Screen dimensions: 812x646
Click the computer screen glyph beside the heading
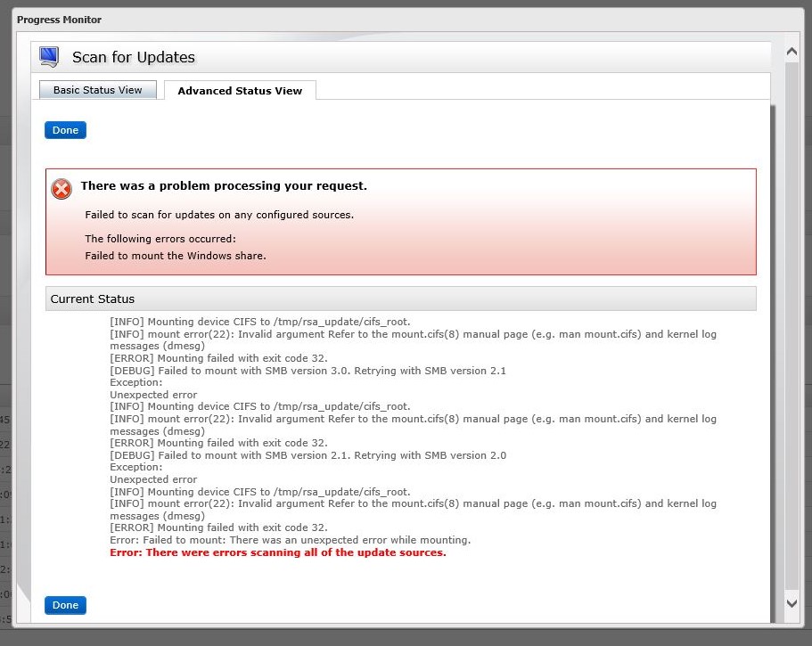[x=47, y=55]
